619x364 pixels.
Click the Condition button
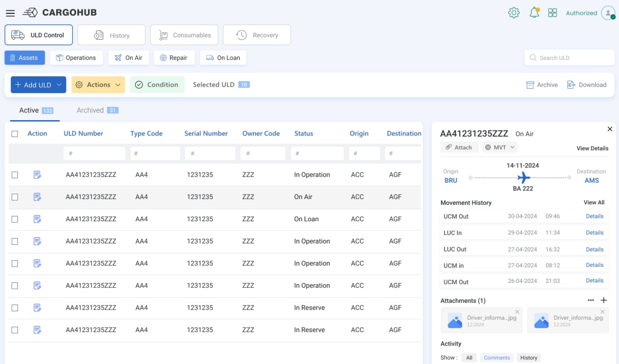click(x=157, y=85)
